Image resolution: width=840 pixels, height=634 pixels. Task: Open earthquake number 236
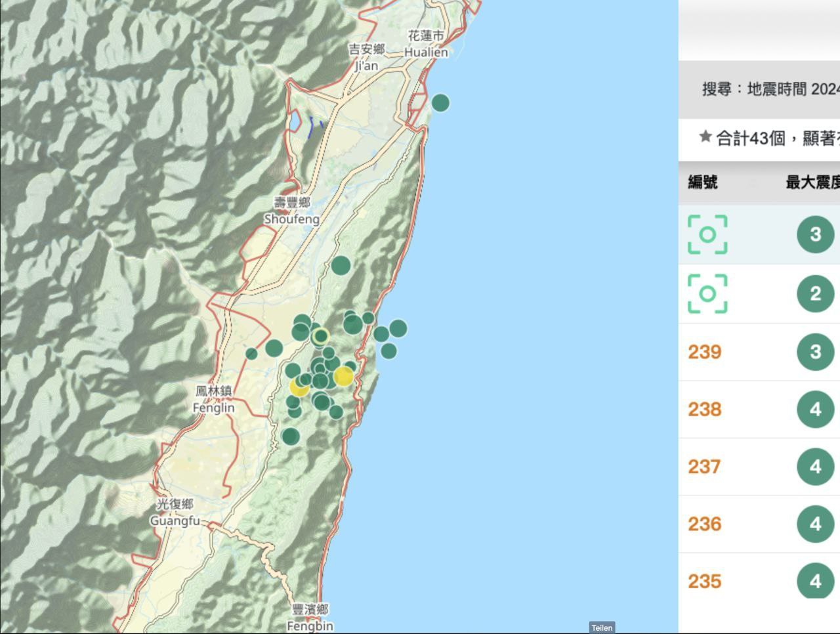click(x=705, y=524)
